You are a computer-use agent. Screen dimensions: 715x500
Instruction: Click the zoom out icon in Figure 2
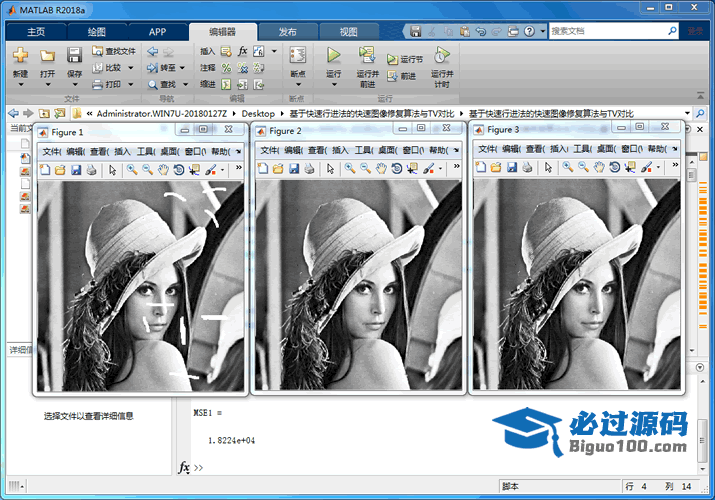click(x=365, y=169)
